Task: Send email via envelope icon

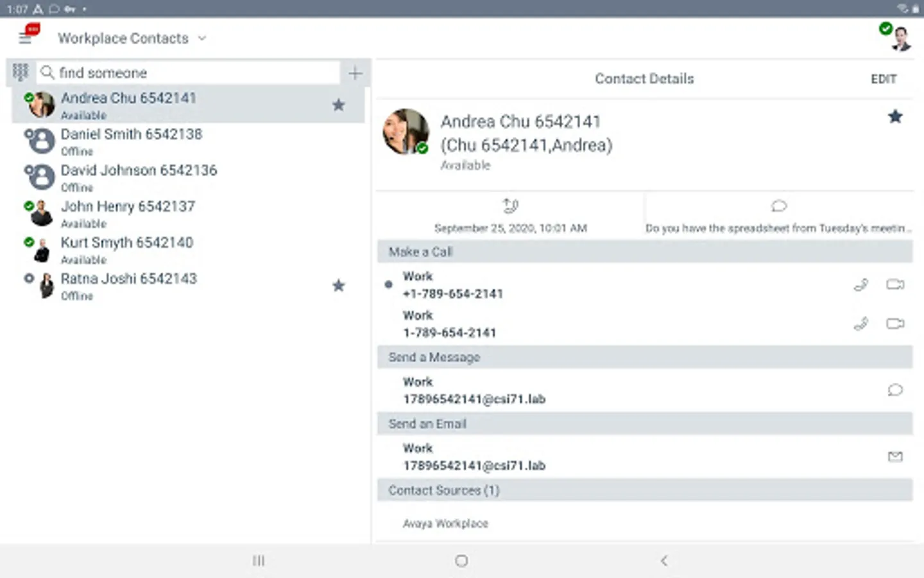Action: point(895,457)
